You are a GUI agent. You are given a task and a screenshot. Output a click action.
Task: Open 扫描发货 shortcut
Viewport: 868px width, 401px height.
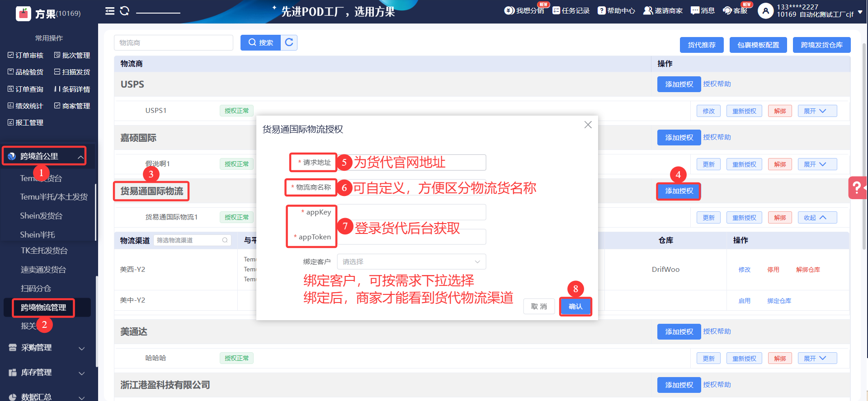tap(72, 72)
